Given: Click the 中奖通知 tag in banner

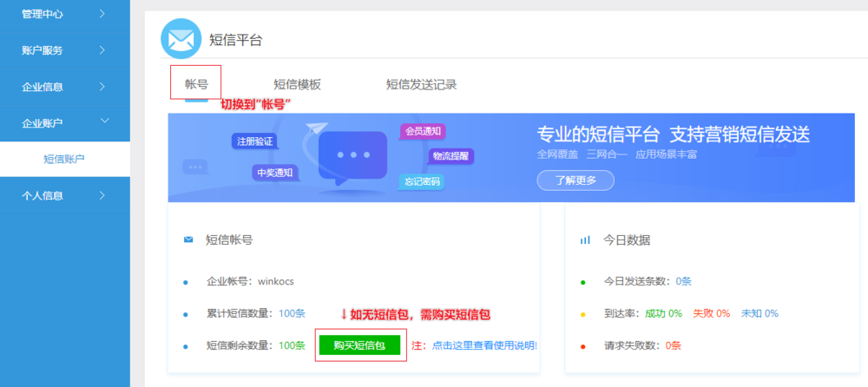Looking at the screenshot, I should coord(275,172).
